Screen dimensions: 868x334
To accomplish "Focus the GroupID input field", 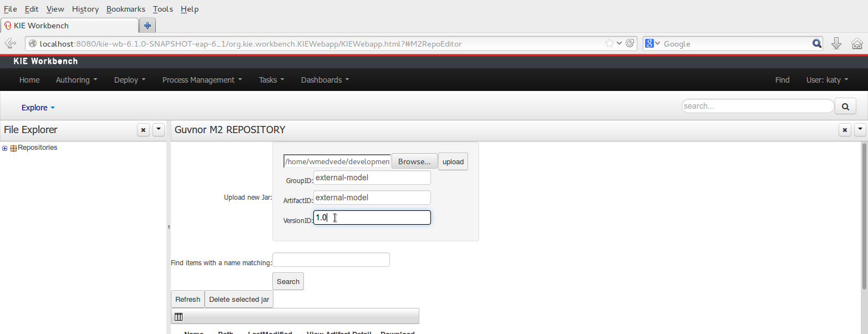I will tap(372, 178).
